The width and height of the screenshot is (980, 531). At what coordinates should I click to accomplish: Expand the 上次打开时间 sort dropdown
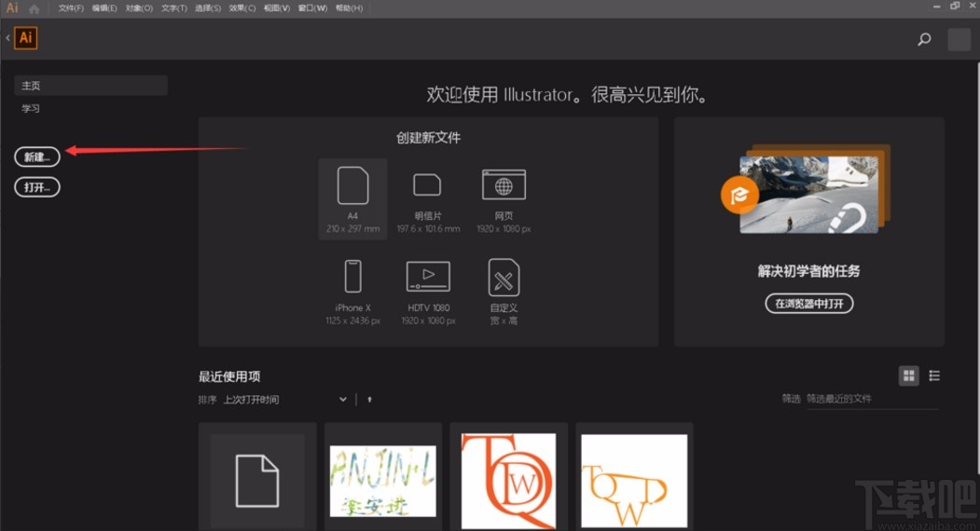tap(285, 400)
